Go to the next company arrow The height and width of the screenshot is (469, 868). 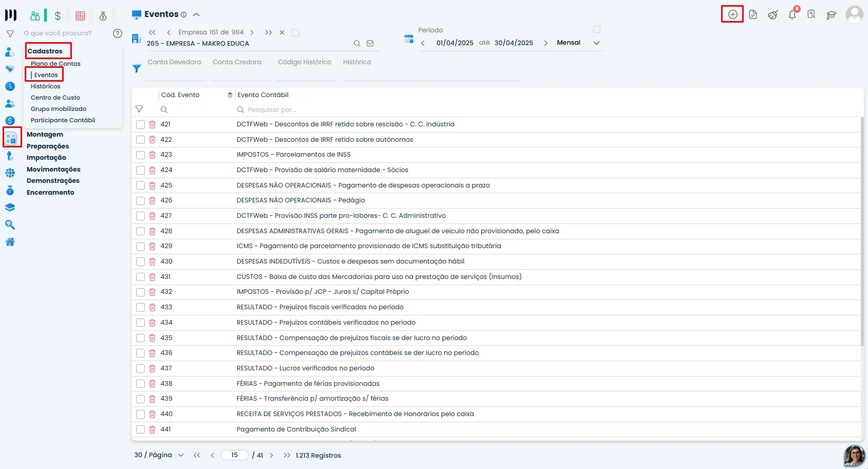point(252,32)
